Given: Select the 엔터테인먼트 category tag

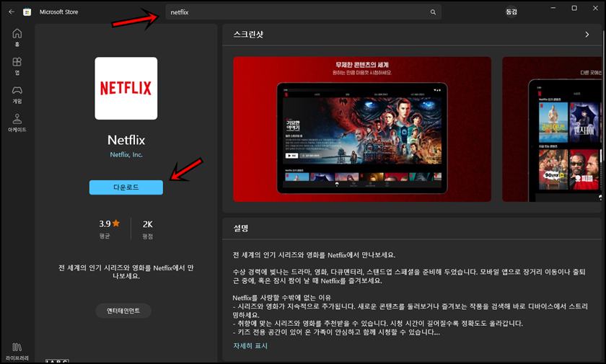Looking at the screenshot, I should (x=123, y=311).
